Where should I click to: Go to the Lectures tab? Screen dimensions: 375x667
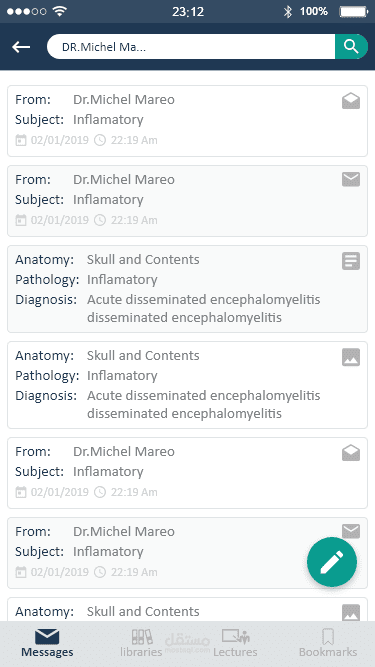pos(235,643)
